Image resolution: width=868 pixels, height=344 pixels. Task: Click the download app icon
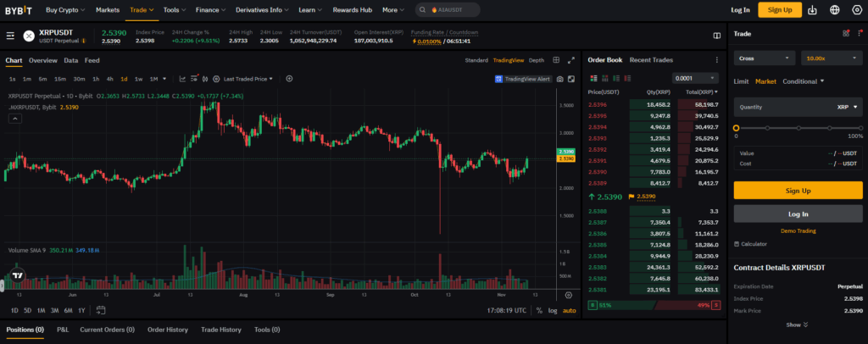coord(812,10)
